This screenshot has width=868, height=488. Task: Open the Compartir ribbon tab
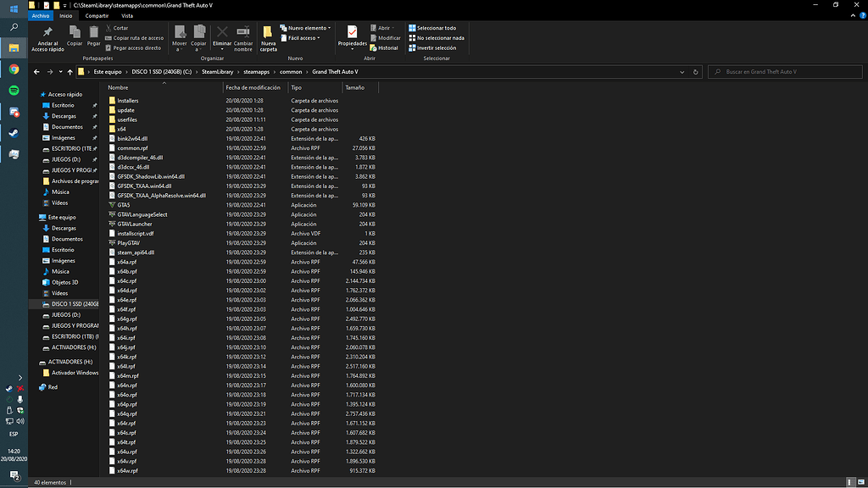pos(97,15)
